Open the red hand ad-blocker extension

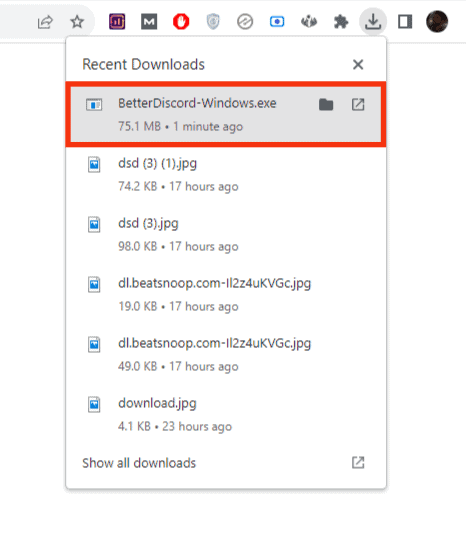click(181, 22)
